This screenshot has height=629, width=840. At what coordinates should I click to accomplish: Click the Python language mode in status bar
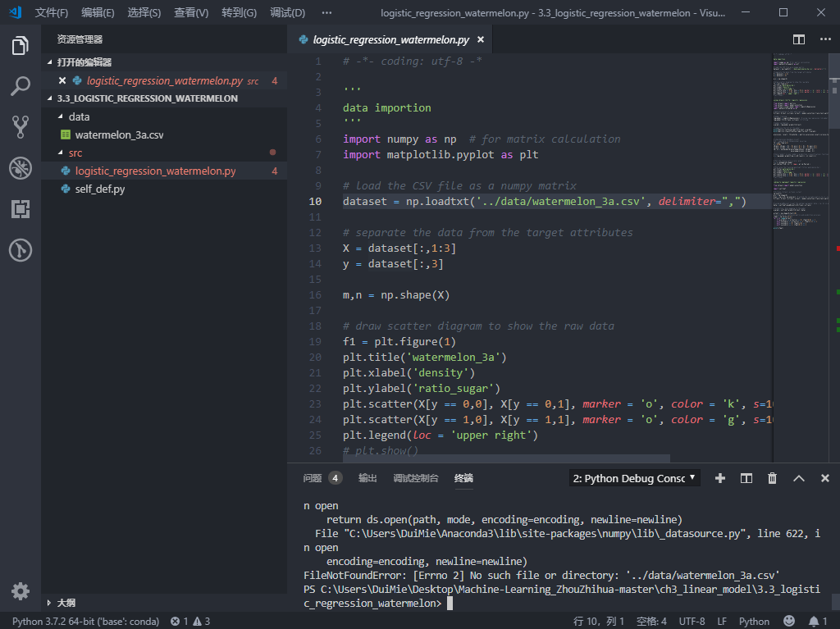[754, 621]
